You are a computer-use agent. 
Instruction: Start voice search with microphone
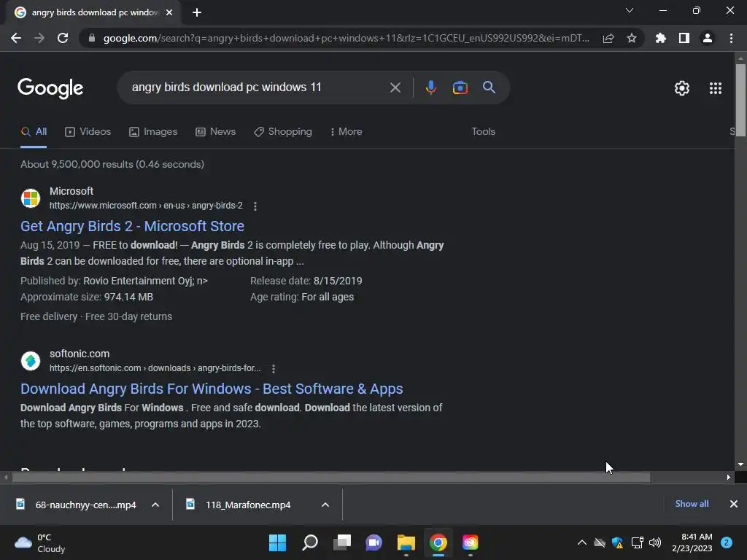(430, 87)
